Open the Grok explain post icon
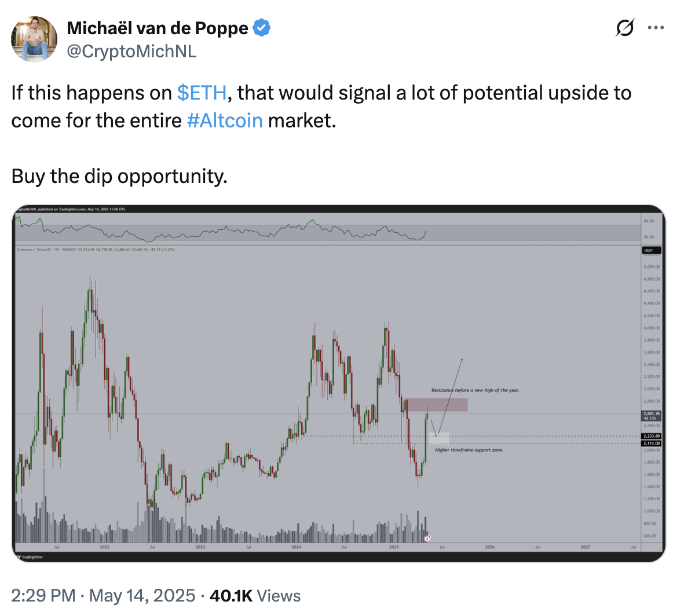Screen dimensions: 684x616 [x=625, y=28]
